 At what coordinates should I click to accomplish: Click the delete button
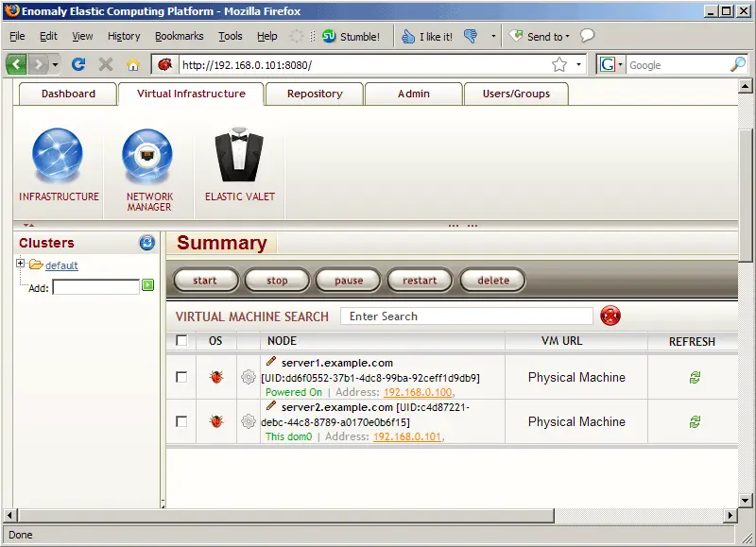(x=492, y=280)
